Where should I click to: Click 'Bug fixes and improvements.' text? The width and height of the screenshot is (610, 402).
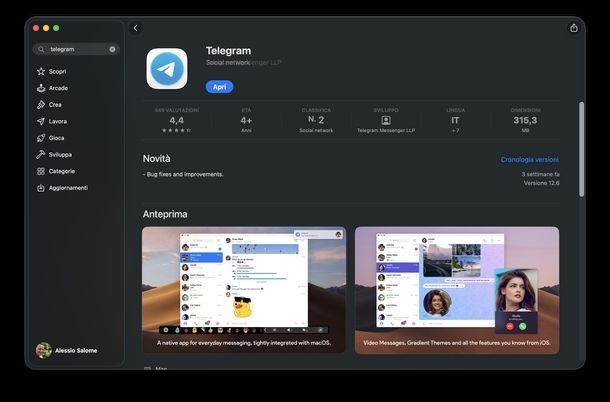[x=183, y=174]
